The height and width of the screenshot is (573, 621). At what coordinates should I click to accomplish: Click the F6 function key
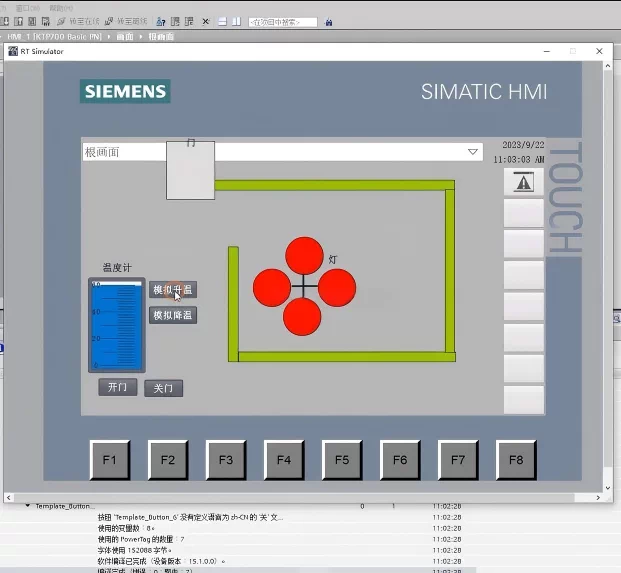tap(400, 460)
